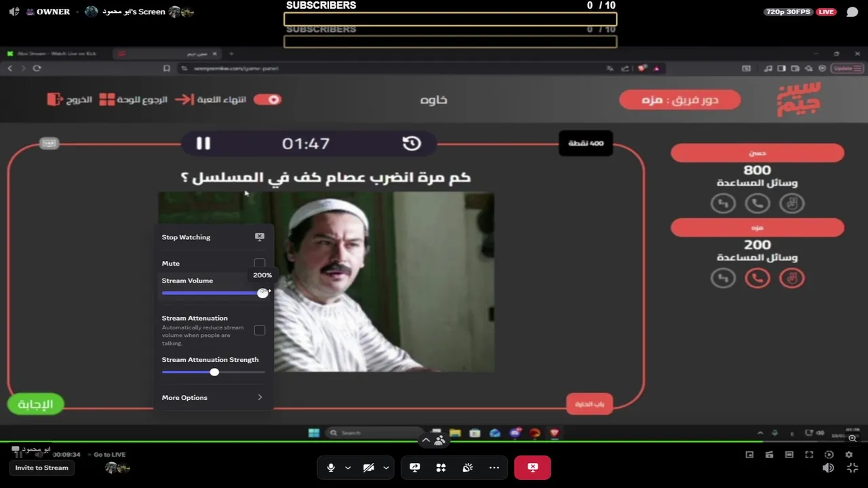Open the chat bubble icon
Image resolution: width=868 pixels, height=488 pixels.
coord(852,12)
